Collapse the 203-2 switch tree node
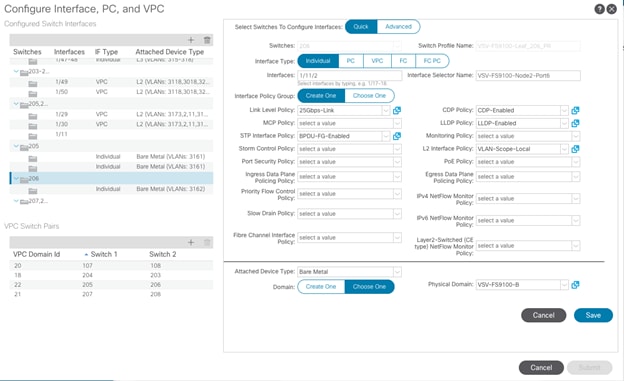624x381 pixels. (16, 72)
